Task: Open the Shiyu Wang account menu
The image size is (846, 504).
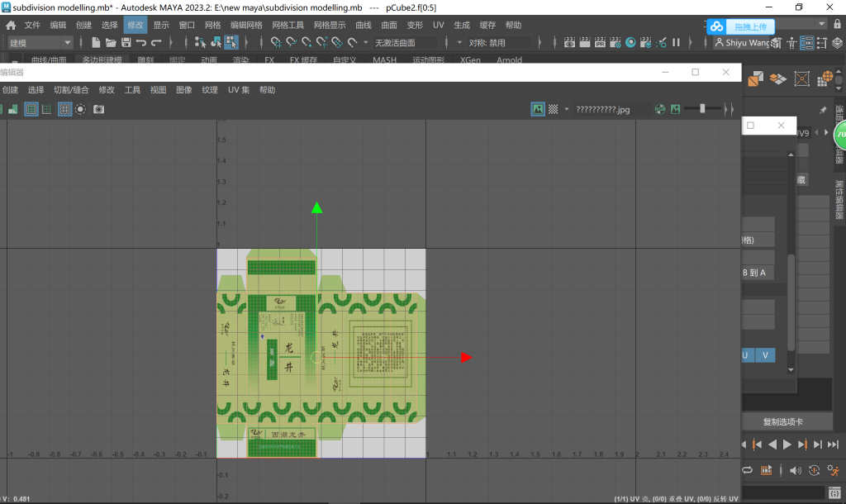Action: coord(743,43)
